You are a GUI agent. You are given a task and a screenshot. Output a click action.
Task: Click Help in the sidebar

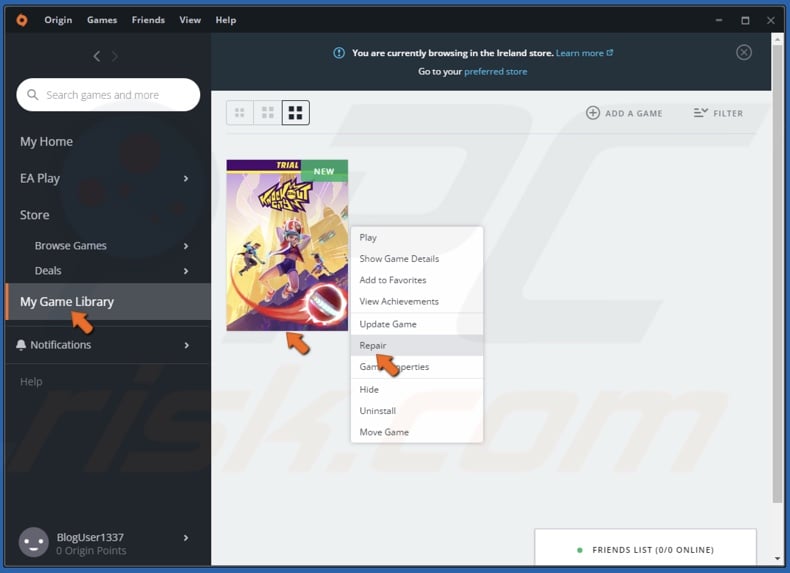click(31, 381)
